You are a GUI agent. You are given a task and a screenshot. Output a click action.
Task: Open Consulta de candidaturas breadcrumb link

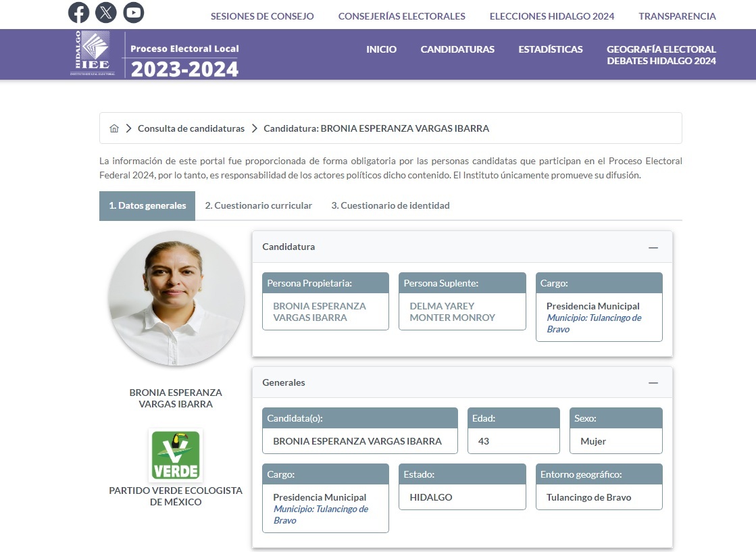click(x=191, y=128)
